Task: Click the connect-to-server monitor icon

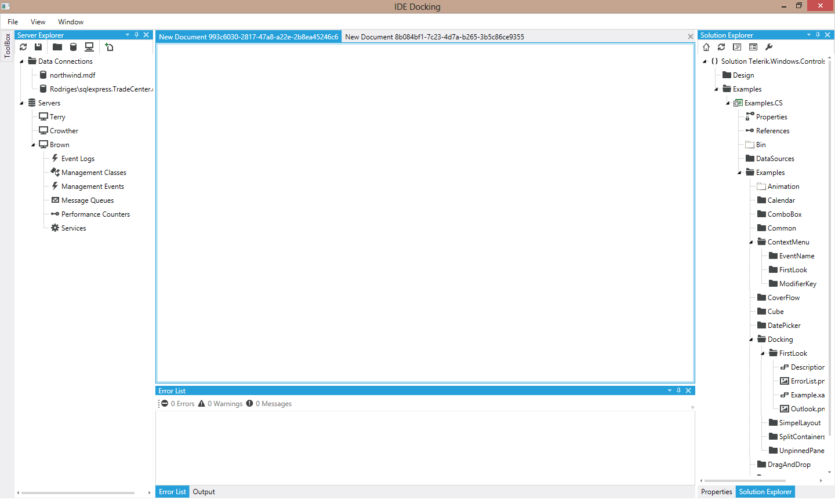Action: pyautogui.click(x=89, y=47)
